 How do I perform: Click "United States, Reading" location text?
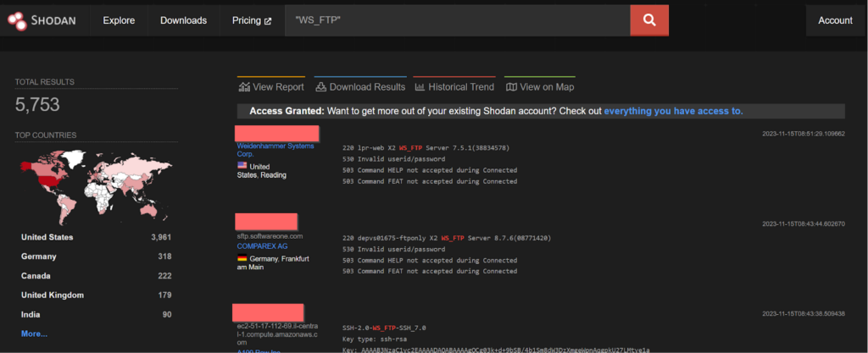pos(262,171)
